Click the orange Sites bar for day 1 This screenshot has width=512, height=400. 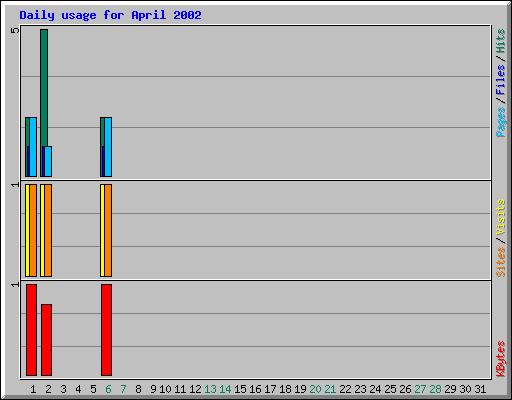click(33, 230)
